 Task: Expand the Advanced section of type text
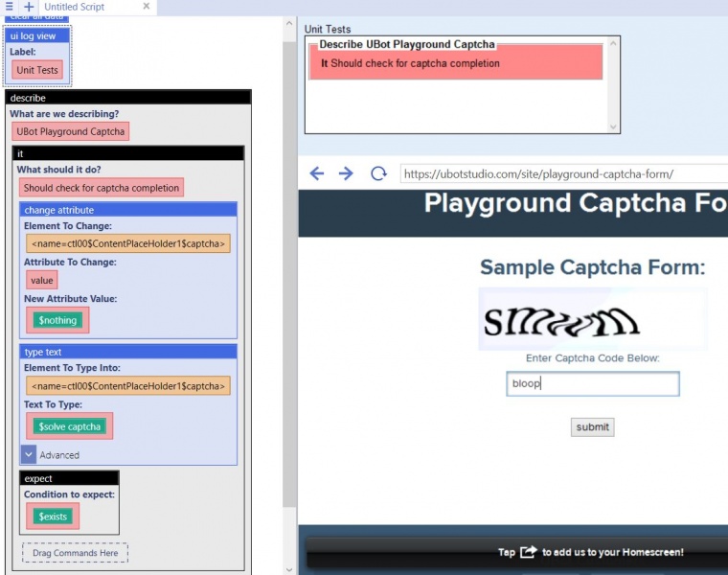tap(29, 454)
